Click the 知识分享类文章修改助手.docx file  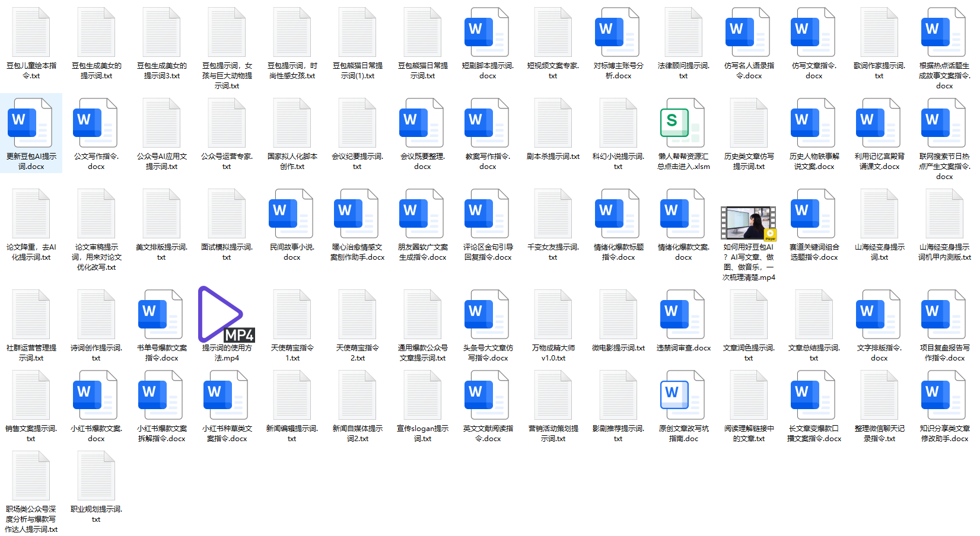[944, 395]
